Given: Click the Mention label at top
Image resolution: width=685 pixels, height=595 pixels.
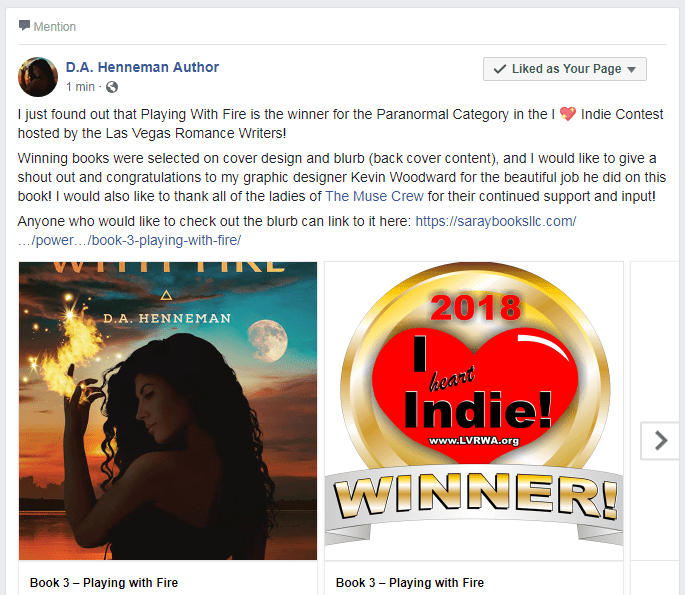Looking at the screenshot, I should [55, 27].
